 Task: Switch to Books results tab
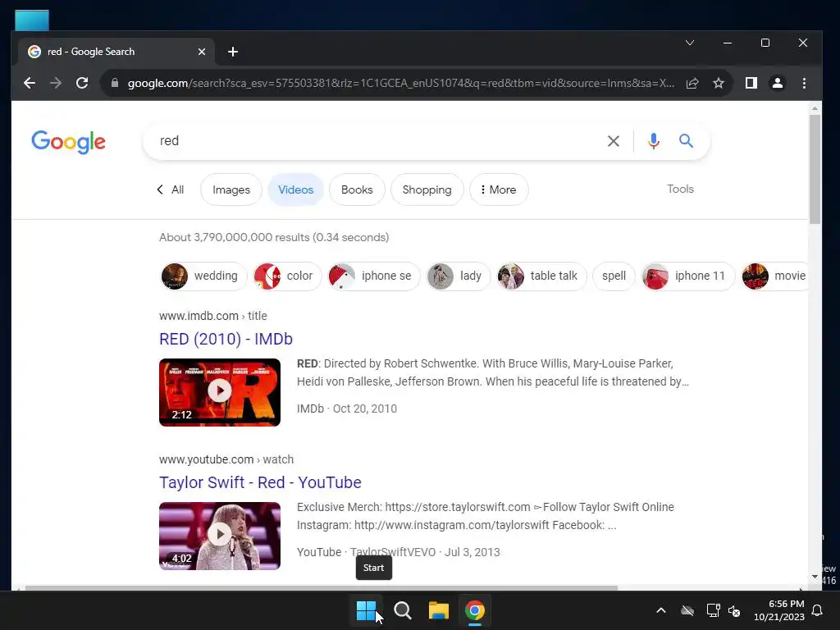pyautogui.click(x=357, y=189)
